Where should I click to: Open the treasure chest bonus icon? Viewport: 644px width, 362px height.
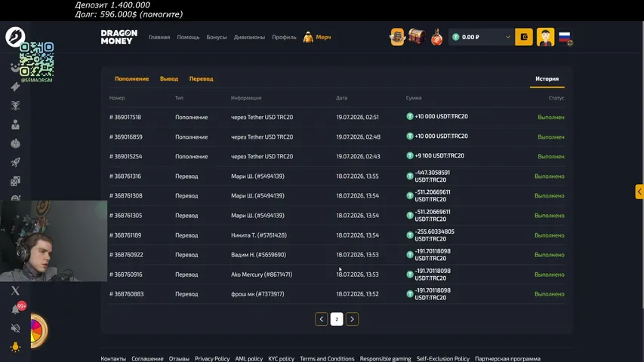pyautogui.click(x=417, y=37)
